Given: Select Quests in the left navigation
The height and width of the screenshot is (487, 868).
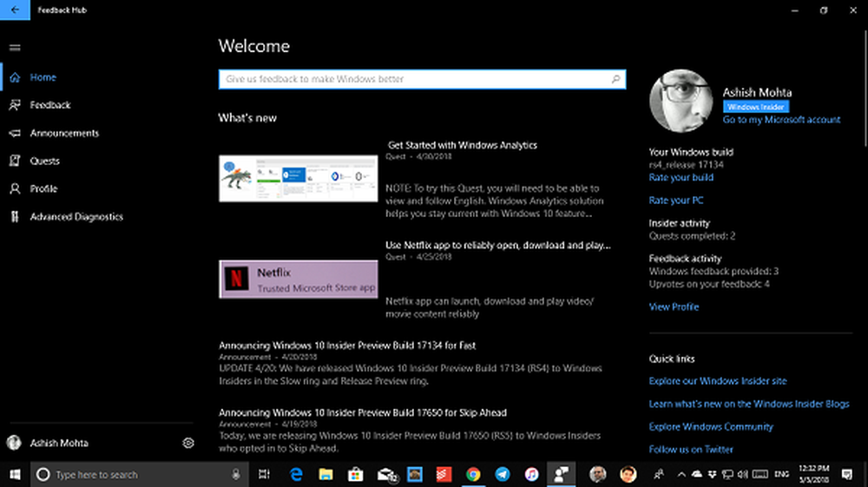Looking at the screenshot, I should [44, 161].
